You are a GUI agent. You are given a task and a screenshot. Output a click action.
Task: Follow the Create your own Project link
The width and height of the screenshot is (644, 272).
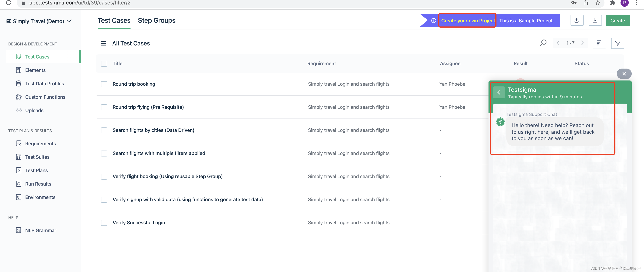(468, 21)
